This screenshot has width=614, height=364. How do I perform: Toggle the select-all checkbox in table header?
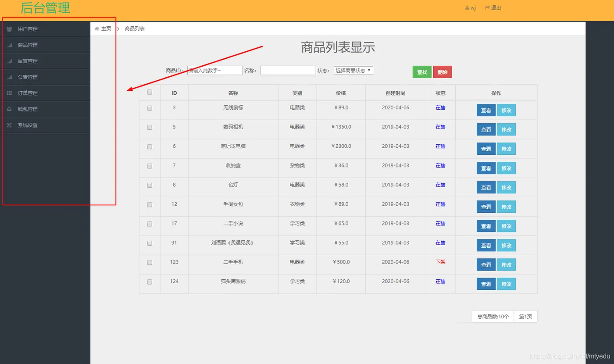coord(150,93)
